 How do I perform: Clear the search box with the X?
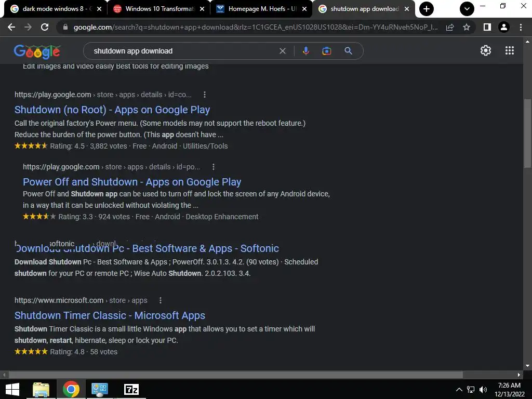(282, 51)
